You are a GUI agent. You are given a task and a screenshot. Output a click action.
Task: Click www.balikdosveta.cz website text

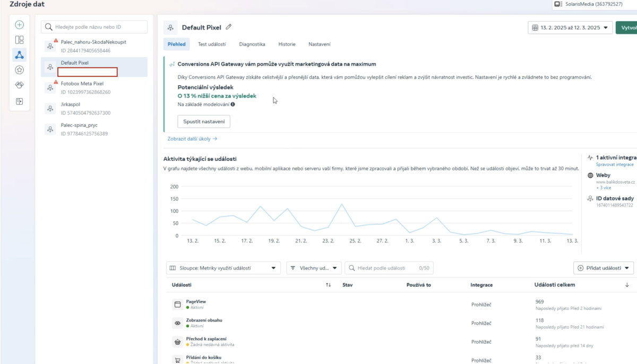click(x=615, y=181)
